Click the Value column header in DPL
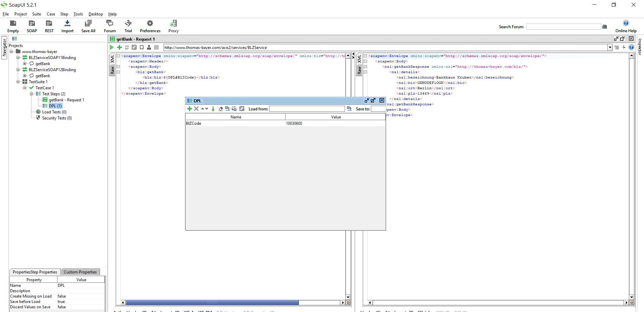Image resolution: width=644 pixels, height=312 pixels. tap(336, 117)
